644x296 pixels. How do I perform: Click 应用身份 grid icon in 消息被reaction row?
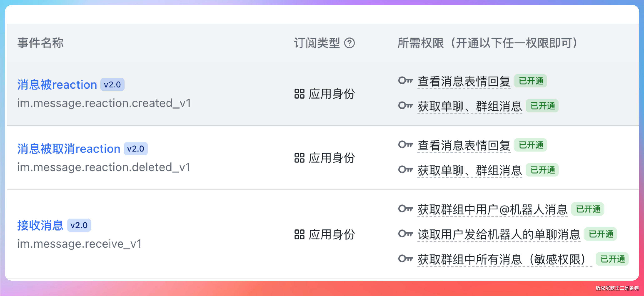click(299, 94)
